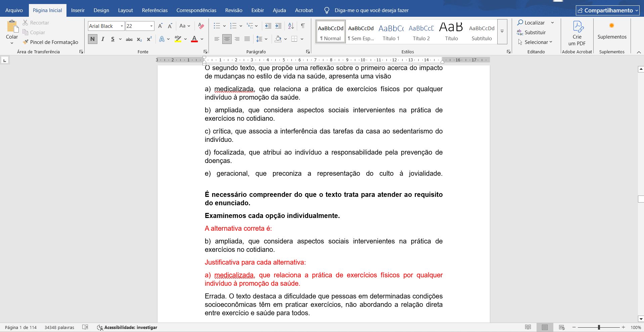
Task: Click the Copiar icon
Action: tap(25, 32)
